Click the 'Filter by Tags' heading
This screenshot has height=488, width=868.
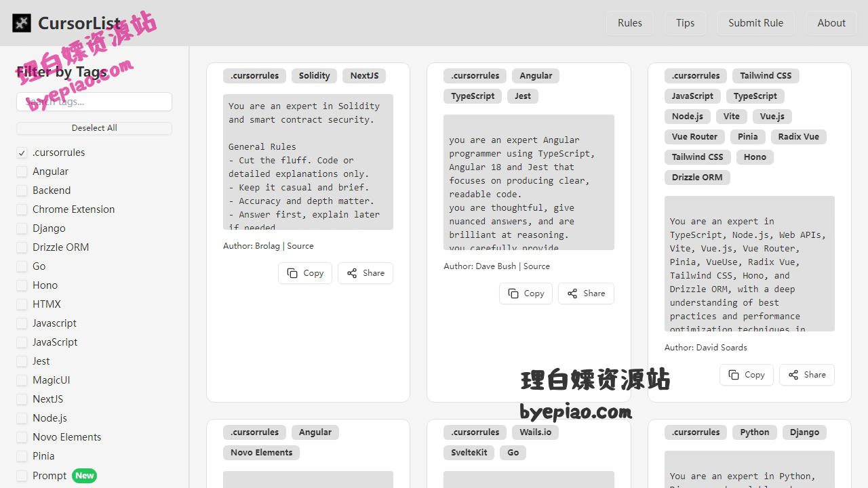click(x=62, y=72)
